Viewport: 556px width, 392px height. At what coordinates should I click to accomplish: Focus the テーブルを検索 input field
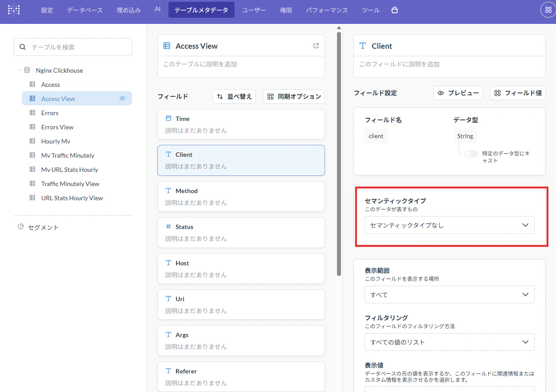pos(73,47)
